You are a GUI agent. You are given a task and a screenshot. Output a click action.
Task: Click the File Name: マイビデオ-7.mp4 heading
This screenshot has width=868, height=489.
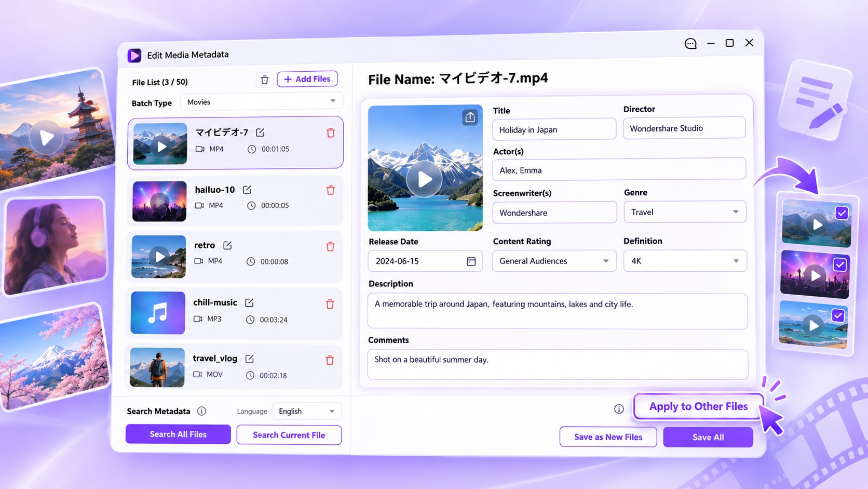pyautogui.click(x=458, y=78)
